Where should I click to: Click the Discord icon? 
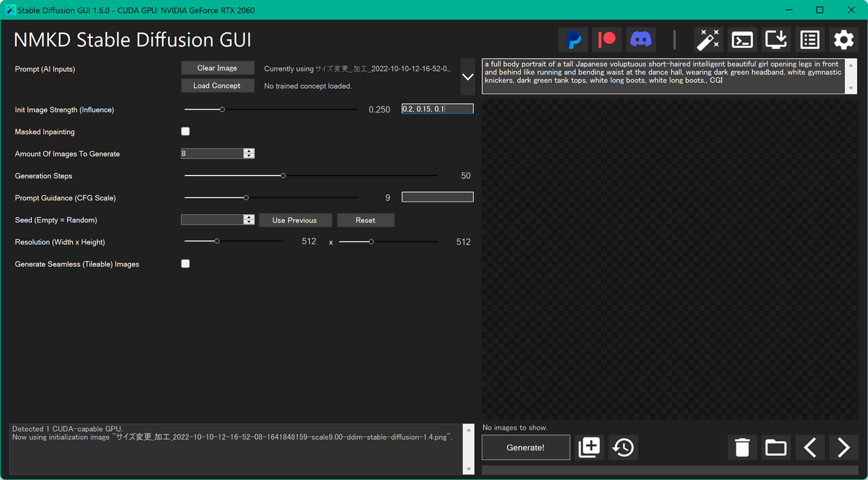click(x=640, y=39)
